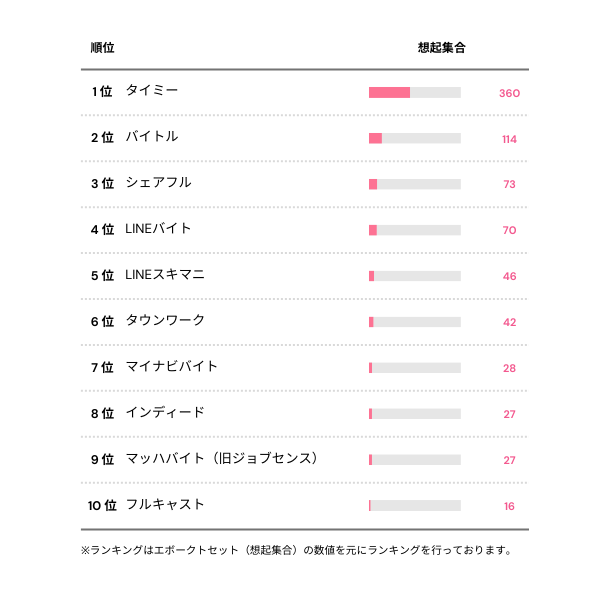
Task: Click the LINEバイト label
Action: click(158, 229)
